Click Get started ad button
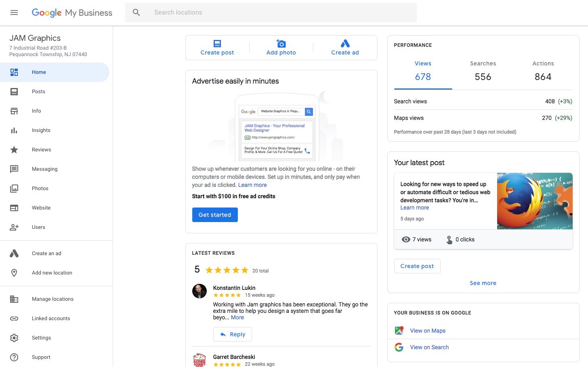 215,215
